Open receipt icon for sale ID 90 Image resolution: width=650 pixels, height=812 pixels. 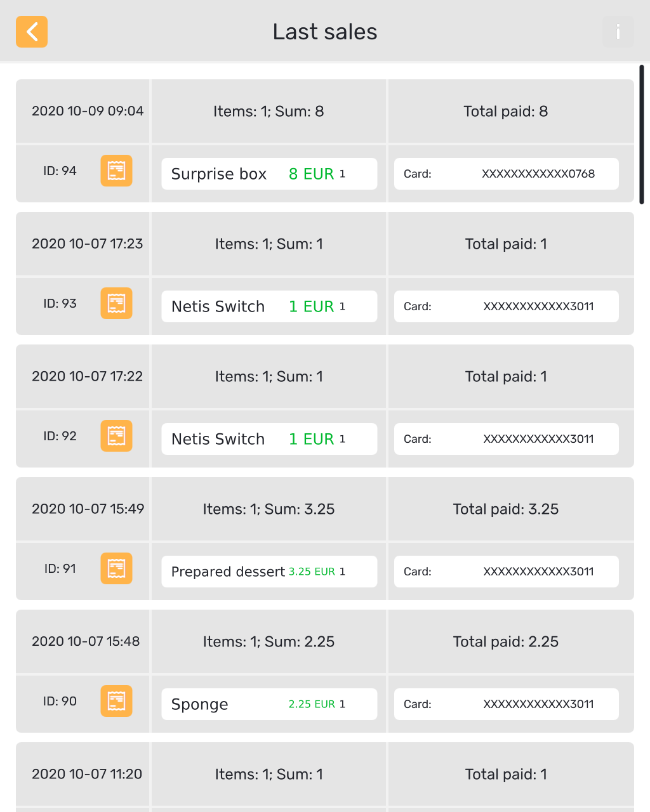click(x=116, y=701)
